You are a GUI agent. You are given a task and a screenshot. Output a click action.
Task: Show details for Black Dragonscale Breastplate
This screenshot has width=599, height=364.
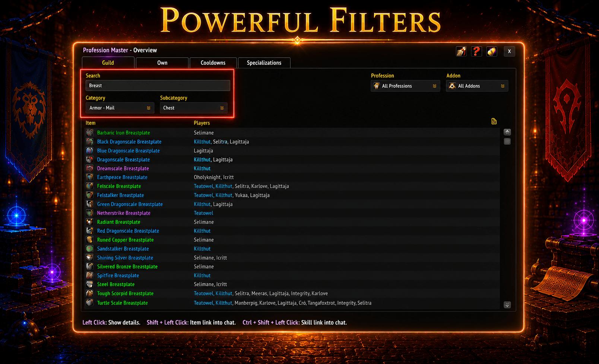coord(129,141)
